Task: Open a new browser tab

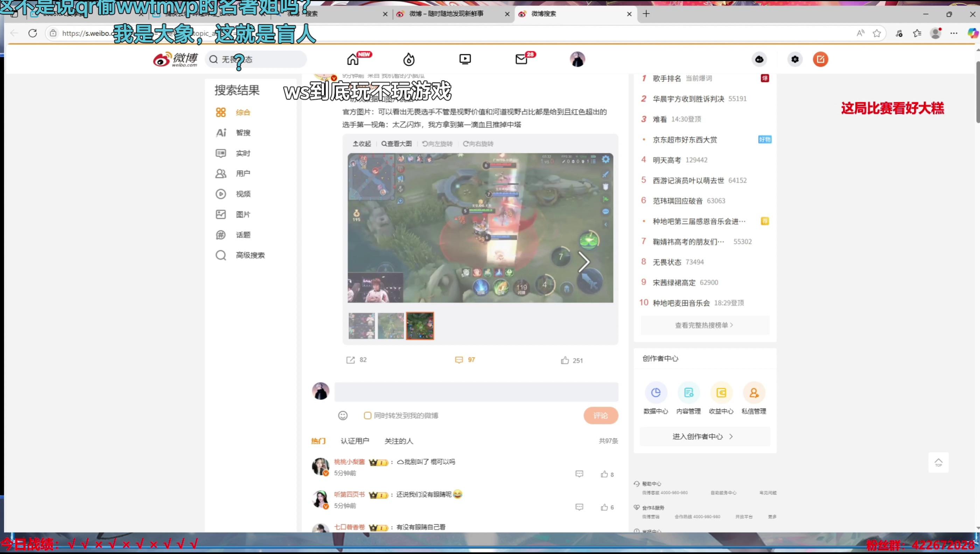Action: click(x=646, y=14)
